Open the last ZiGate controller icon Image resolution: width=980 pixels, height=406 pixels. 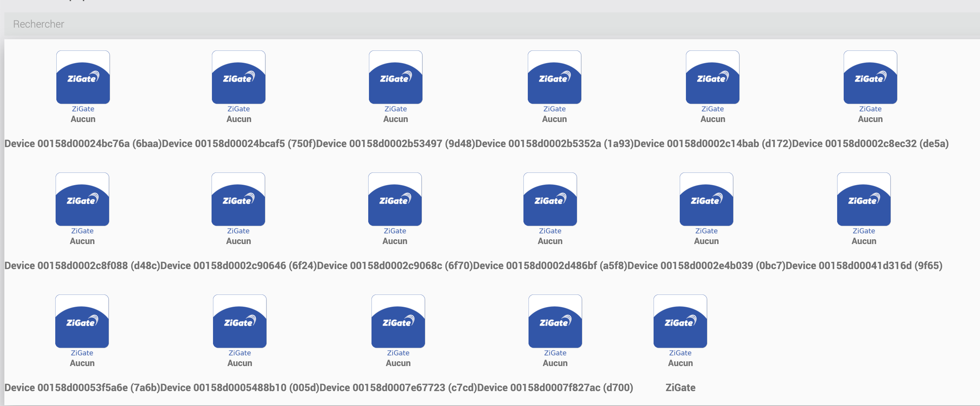pos(680,321)
